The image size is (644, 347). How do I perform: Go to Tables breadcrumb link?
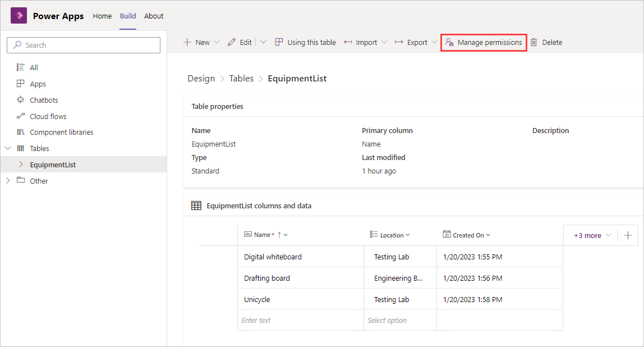(x=241, y=79)
